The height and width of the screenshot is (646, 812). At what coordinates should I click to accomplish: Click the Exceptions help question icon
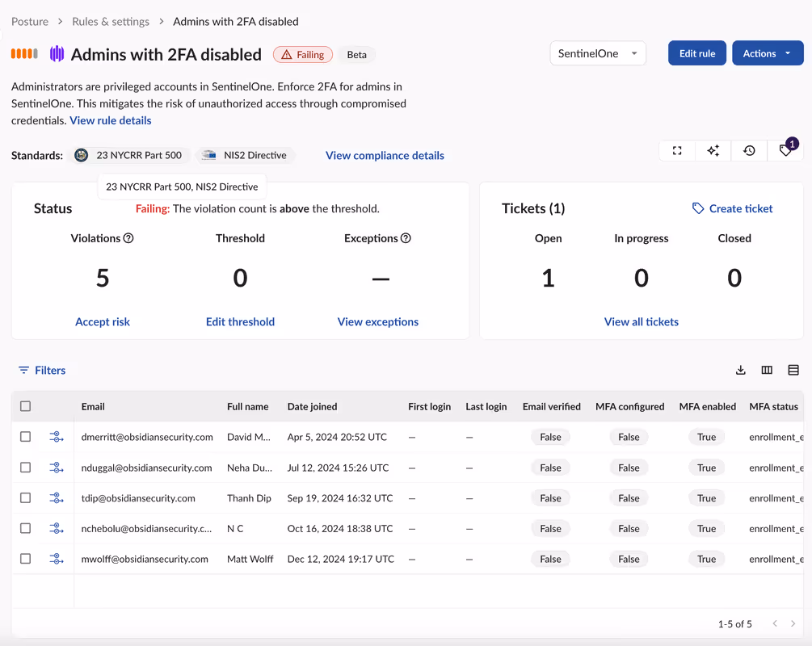coord(406,238)
